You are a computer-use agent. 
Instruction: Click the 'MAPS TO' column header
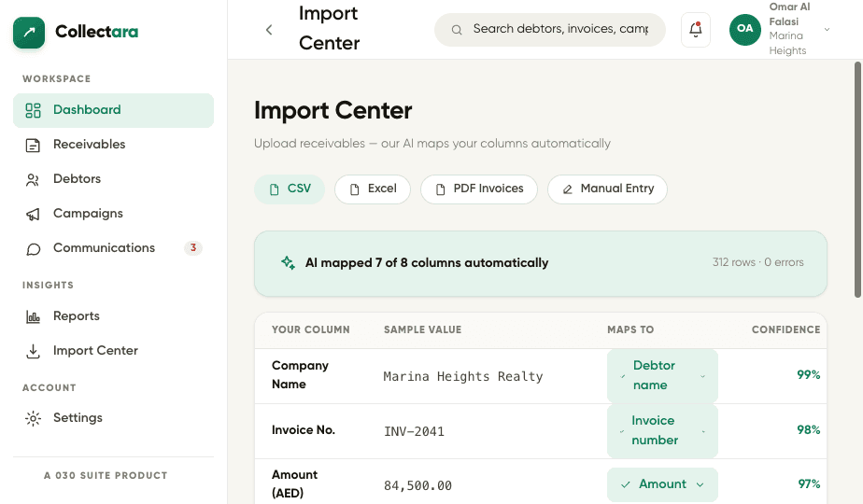click(x=630, y=329)
